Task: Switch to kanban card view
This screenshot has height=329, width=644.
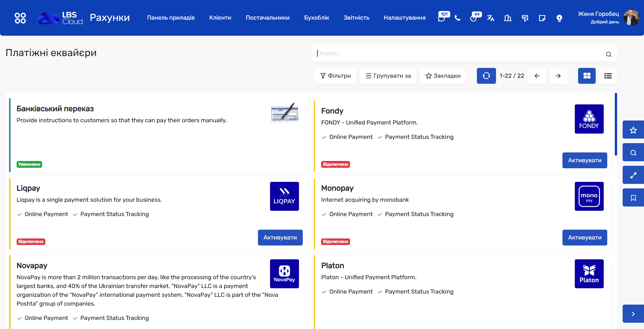Action: tap(587, 76)
